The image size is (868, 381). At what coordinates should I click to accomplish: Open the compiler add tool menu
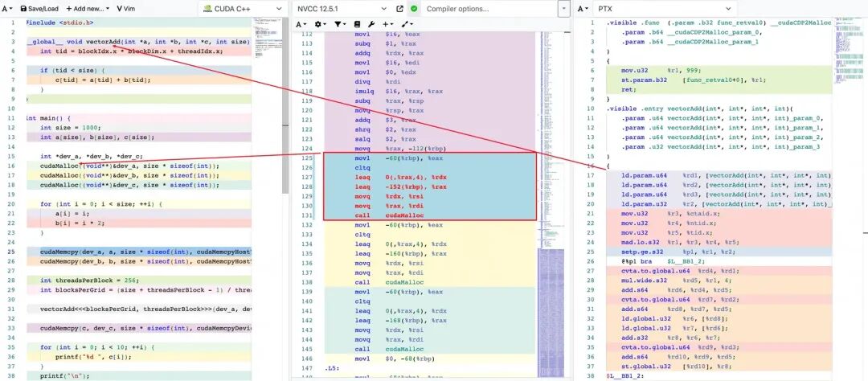tap(407, 24)
